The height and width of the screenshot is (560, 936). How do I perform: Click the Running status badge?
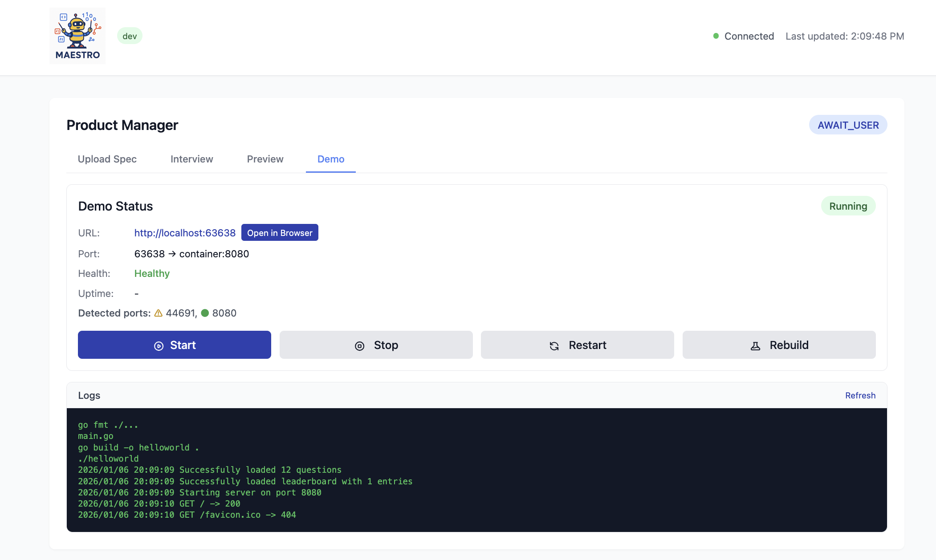click(848, 206)
